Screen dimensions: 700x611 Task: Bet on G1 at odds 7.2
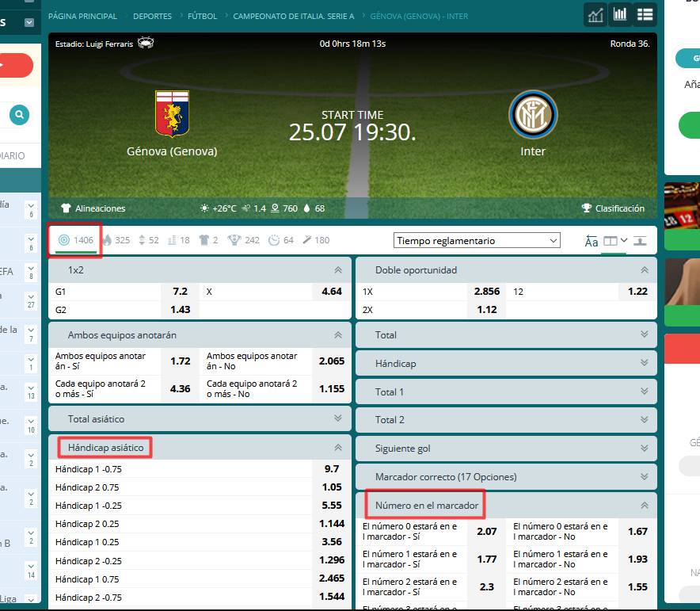[x=180, y=292]
